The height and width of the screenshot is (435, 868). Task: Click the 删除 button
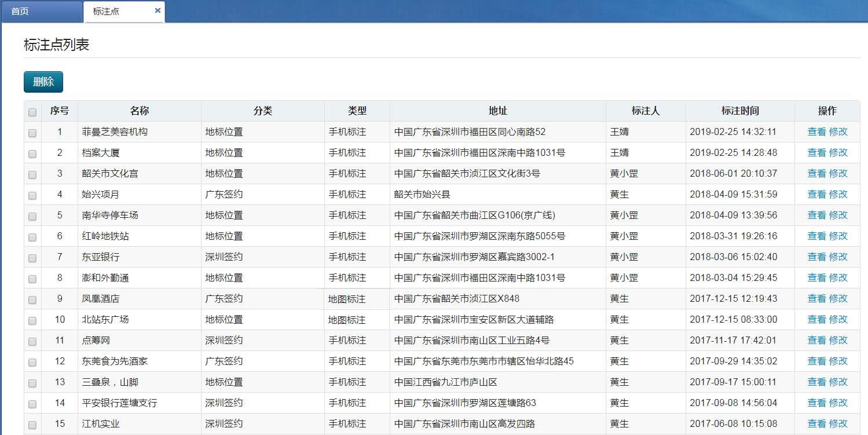tap(43, 82)
